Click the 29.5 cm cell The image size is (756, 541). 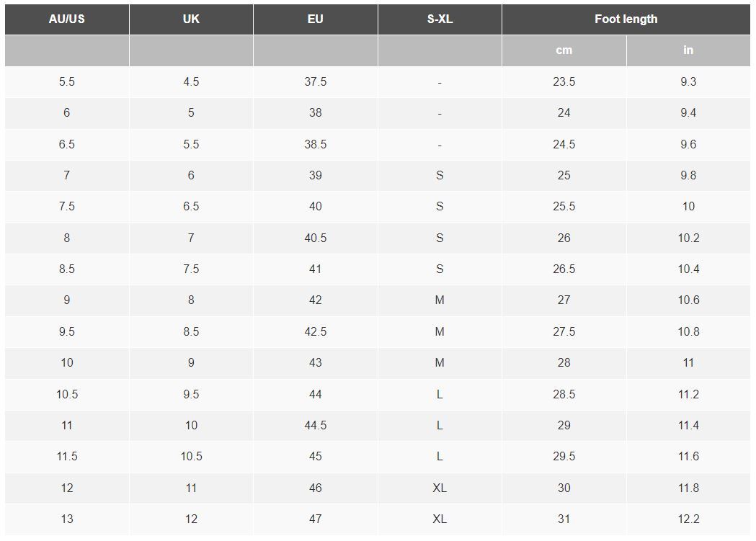tap(564, 456)
